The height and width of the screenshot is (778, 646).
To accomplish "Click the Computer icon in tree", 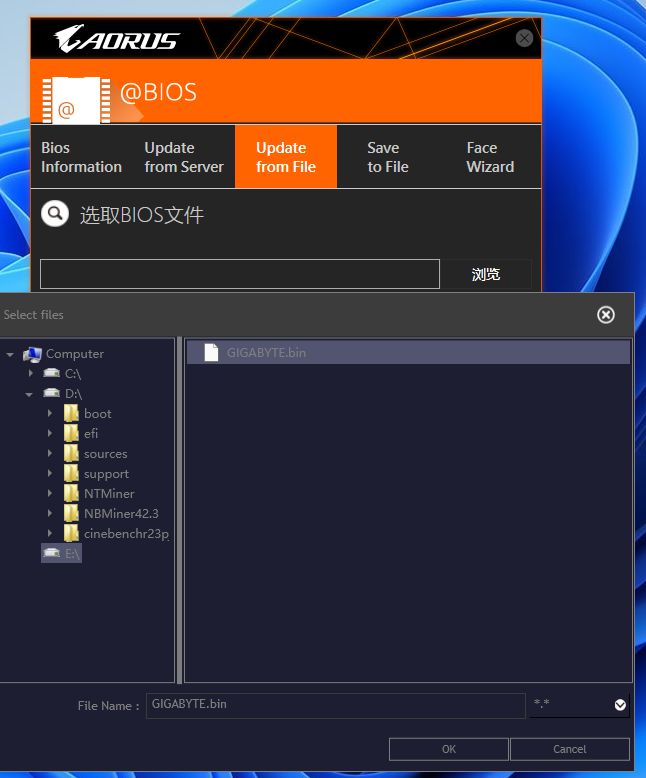I will [32, 354].
